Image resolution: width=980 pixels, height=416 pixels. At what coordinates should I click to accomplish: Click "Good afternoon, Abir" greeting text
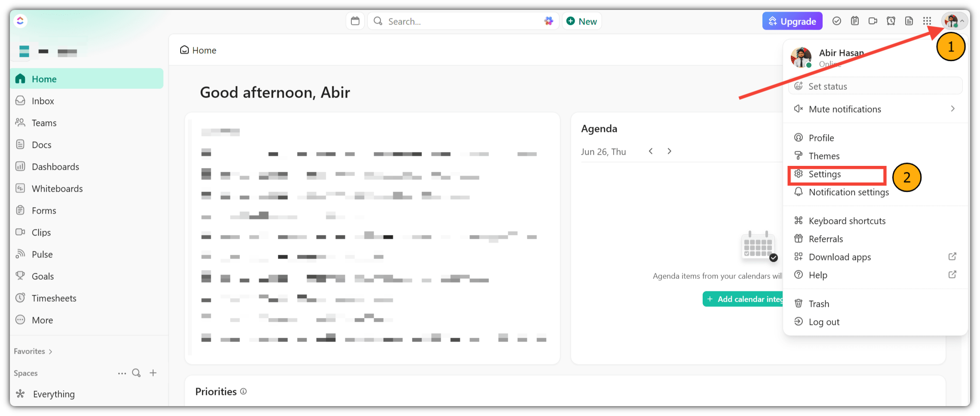[x=275, y=92]
